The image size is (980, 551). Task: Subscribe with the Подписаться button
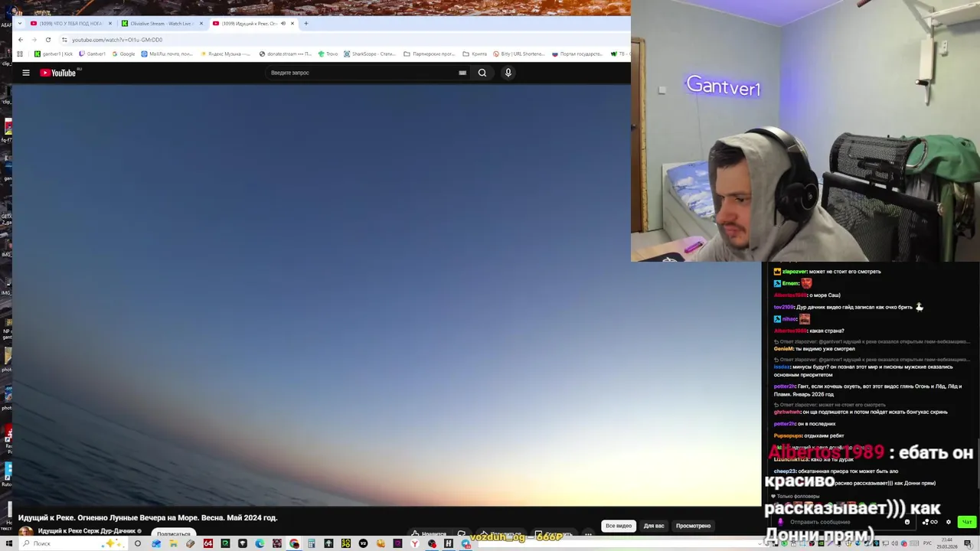(x=174, y=533)
